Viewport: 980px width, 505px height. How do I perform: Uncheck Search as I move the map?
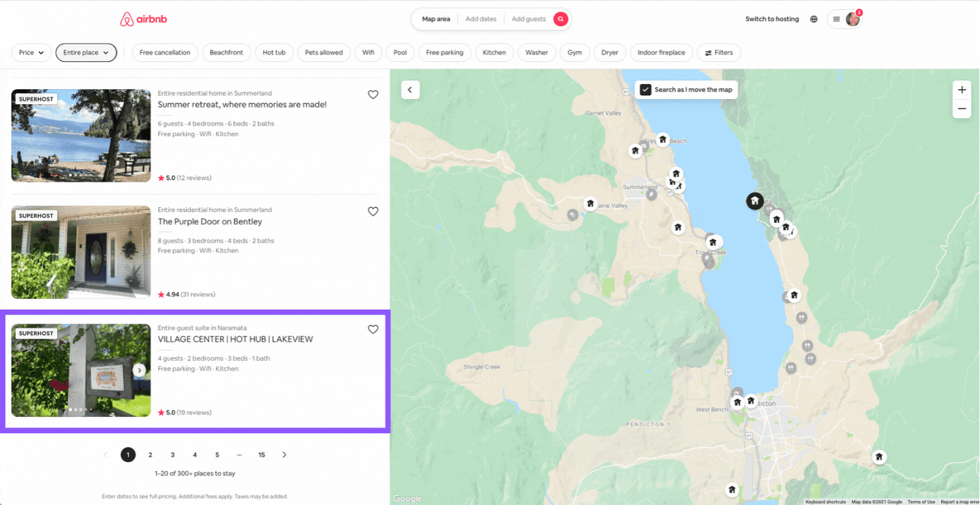point(646,90)
